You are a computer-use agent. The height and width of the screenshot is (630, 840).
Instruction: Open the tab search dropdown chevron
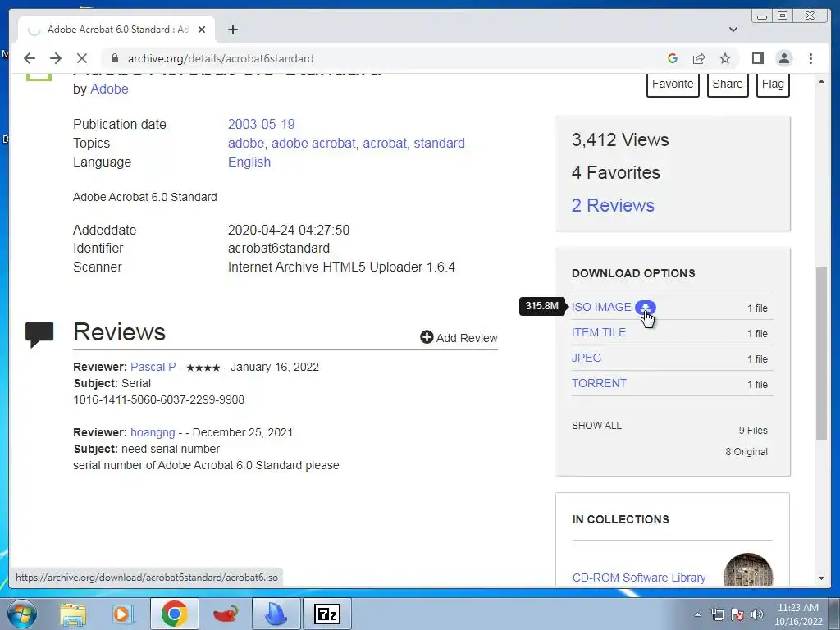pos(733,30)
